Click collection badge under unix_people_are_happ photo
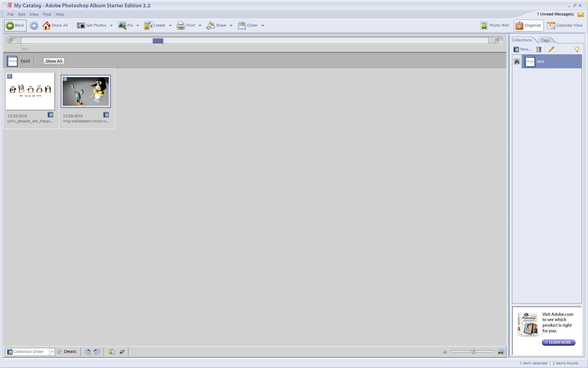Screen dimensions: 588x368 click(50, 115)
